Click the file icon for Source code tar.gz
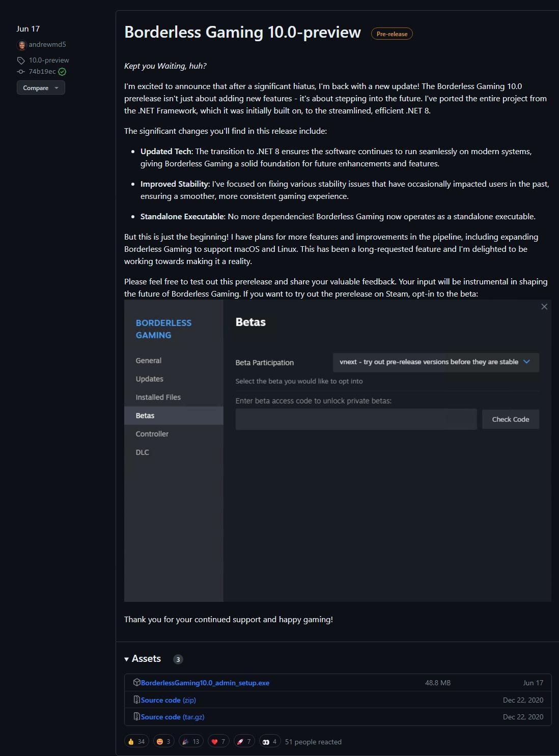This screenshot has width=559, height=756. 136,716
